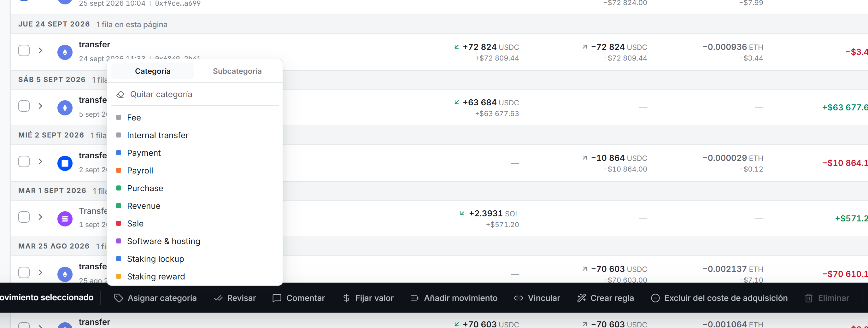Click the +72 824 USDC amount
Screen dimensions: 868x328
(490, 47)
